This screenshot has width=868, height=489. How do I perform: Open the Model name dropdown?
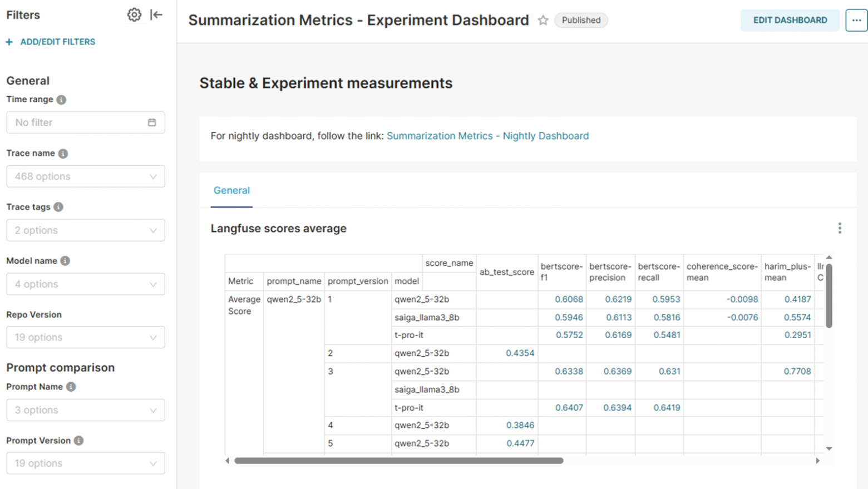[x=85, y=284]
